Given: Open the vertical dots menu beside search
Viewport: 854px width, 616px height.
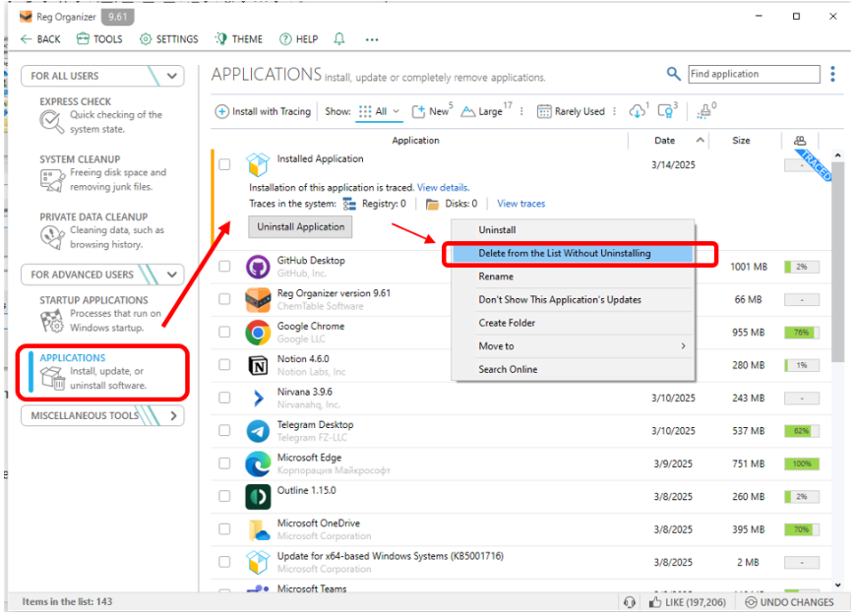Looking at the screenshot, I should (832, 74).
